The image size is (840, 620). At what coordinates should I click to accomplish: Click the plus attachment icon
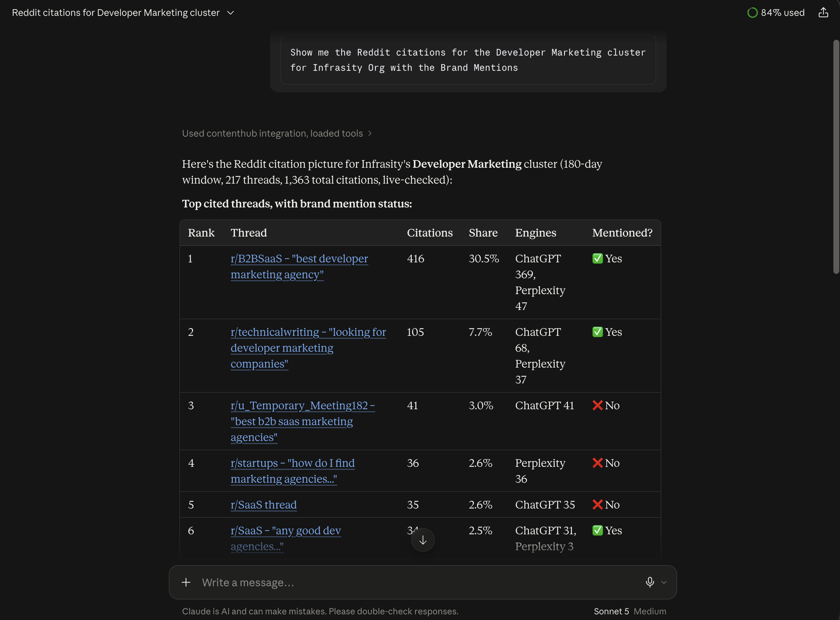pyautogui.click(x=186, y=582)
